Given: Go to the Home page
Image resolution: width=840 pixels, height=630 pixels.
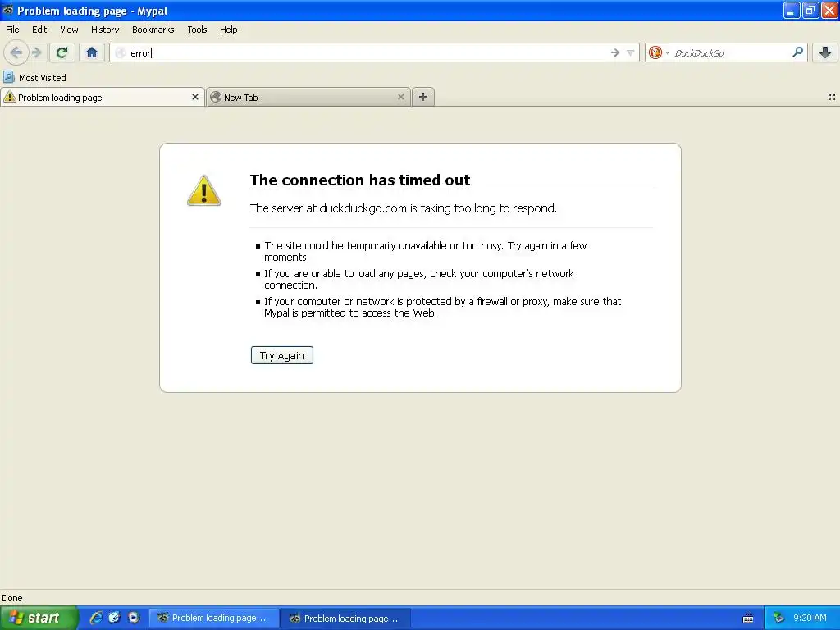Looking at the screenshot, I should [x=92, y=52].
